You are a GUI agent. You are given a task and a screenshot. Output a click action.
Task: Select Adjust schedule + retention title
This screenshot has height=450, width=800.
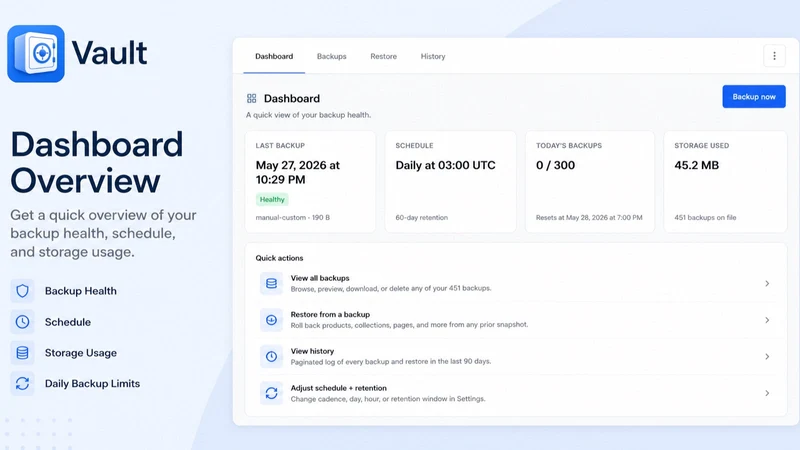[339, 388]
